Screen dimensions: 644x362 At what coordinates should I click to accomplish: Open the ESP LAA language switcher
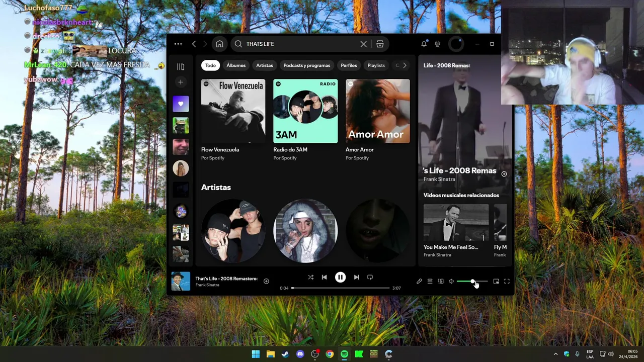click(590, 354)
